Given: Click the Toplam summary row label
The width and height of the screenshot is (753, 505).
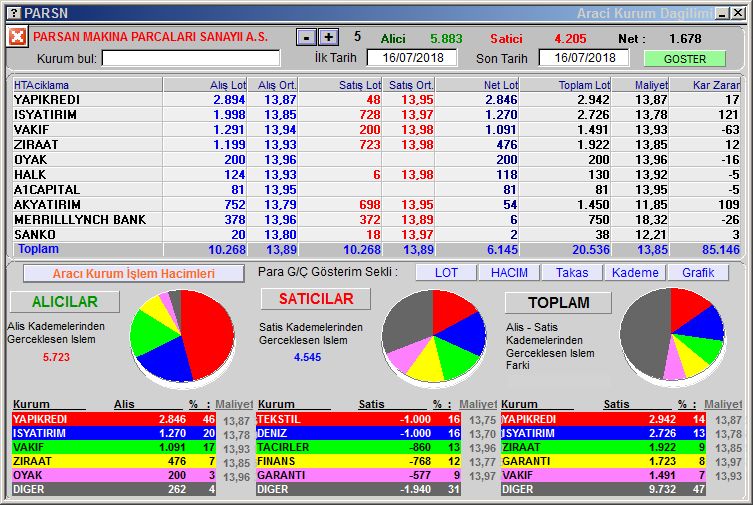Looking at the screenshot, I should 38,249.
